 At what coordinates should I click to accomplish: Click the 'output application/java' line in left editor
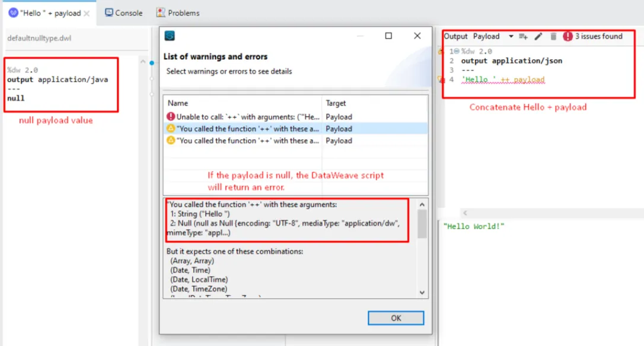click(58, 79)
